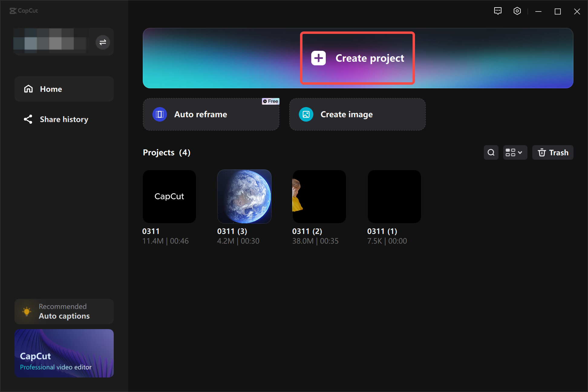Expand the project view layout dropdown
The height and width of the screenshot is (392, 588).
(515, 152)
